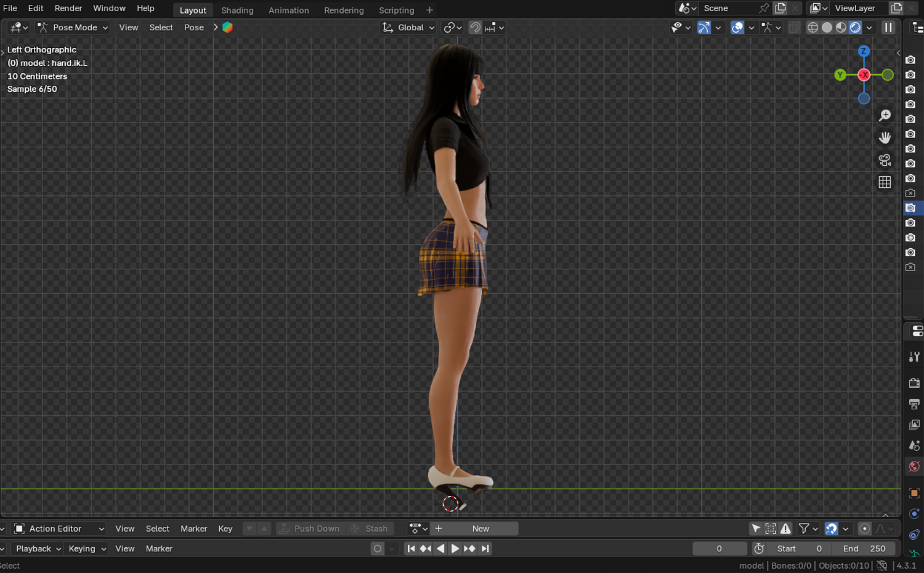This screenshot has width=924, height=573.
Task: Open the Pose Mode dropdown
Action: point(72,27)
